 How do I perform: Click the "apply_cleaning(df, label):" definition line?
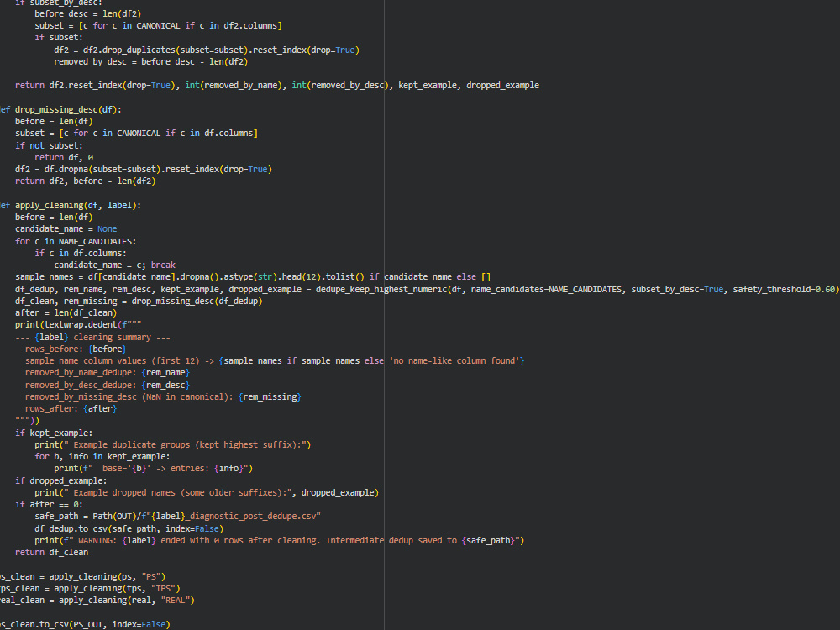71,205
